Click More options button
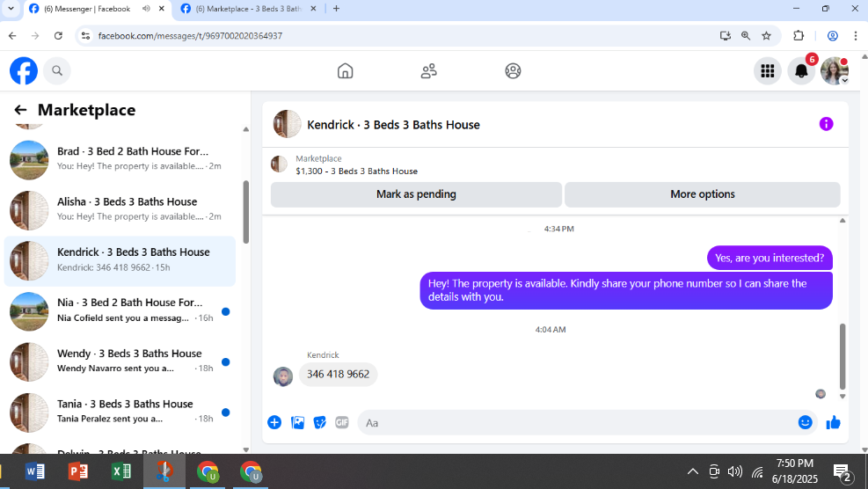This screenshot has width=868, height=489. [703, 194]
